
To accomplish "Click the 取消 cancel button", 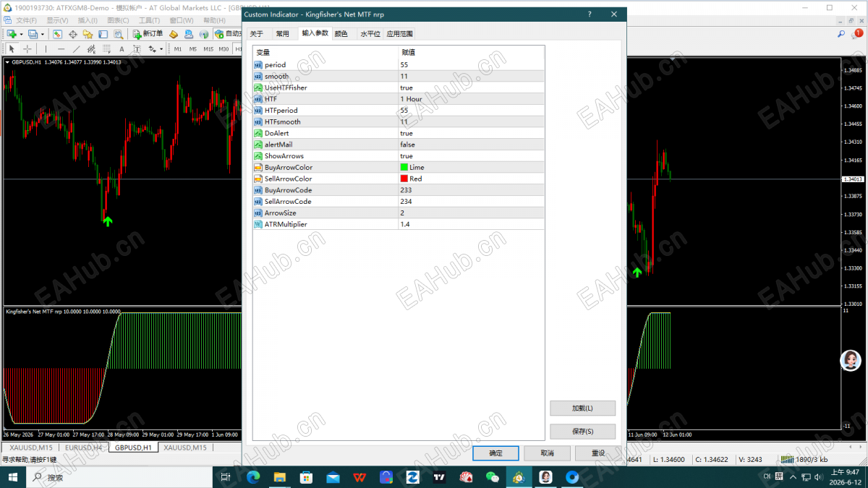I will [547, 453].
